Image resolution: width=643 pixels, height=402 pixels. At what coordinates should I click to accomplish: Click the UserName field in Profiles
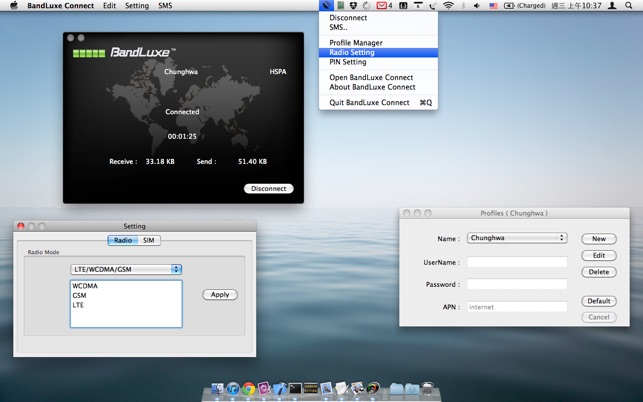point(517,262)
